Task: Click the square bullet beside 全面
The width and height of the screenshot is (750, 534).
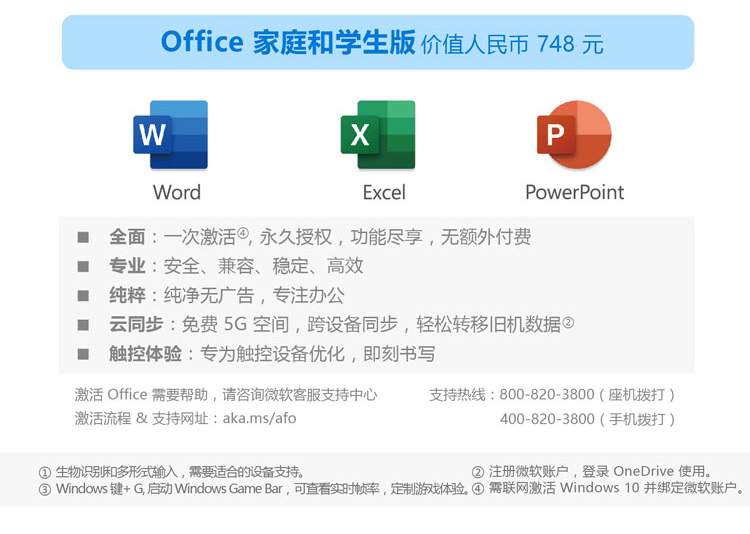Action: tap(84, 238)
